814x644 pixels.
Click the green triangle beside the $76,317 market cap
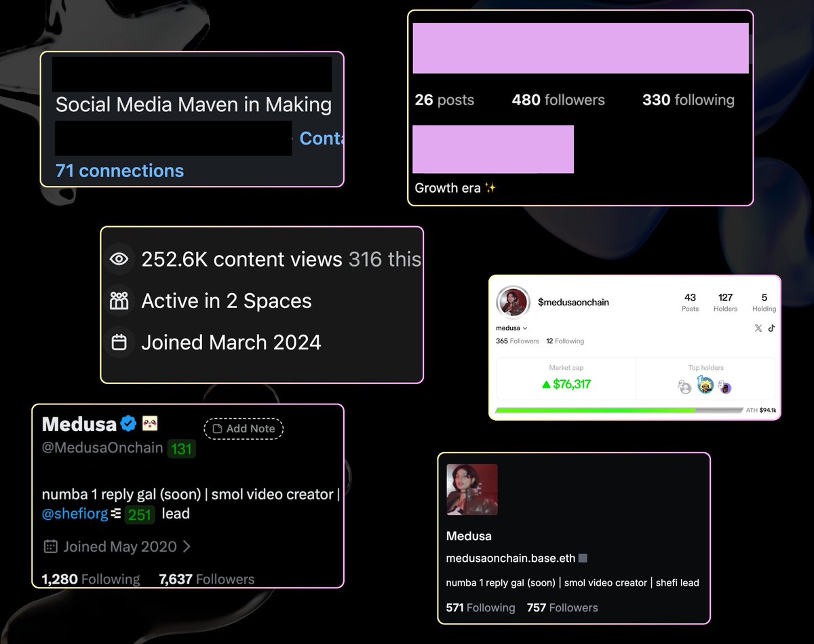point(546,385)
